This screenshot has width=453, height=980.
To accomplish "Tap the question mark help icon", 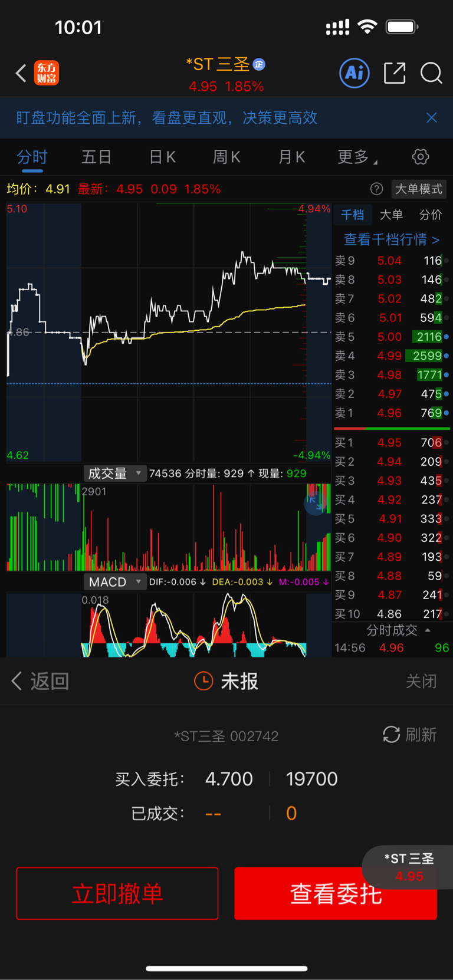I will click(376, 189).
